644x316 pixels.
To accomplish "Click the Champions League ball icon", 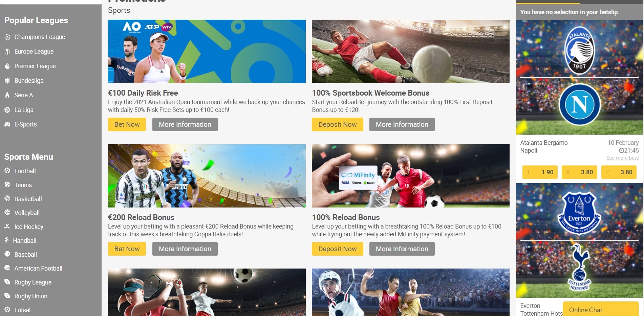I will [7, 37].
